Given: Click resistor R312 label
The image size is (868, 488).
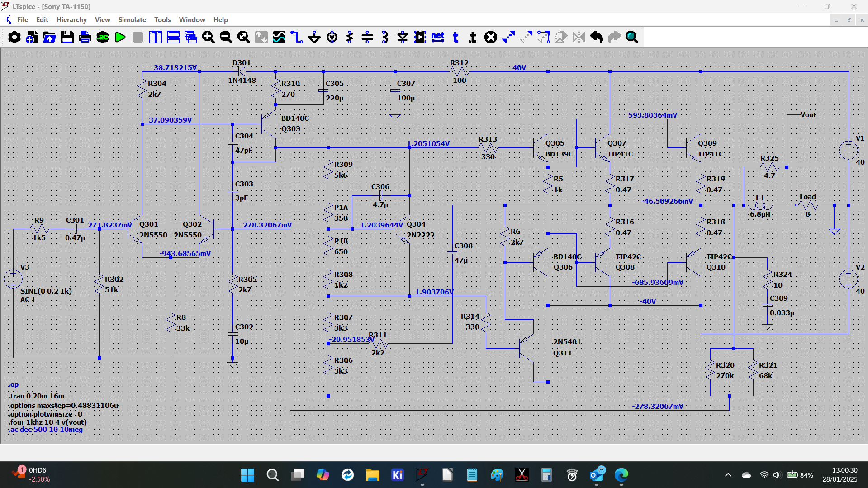Looking at the screenshot, I should click(459, 63).
